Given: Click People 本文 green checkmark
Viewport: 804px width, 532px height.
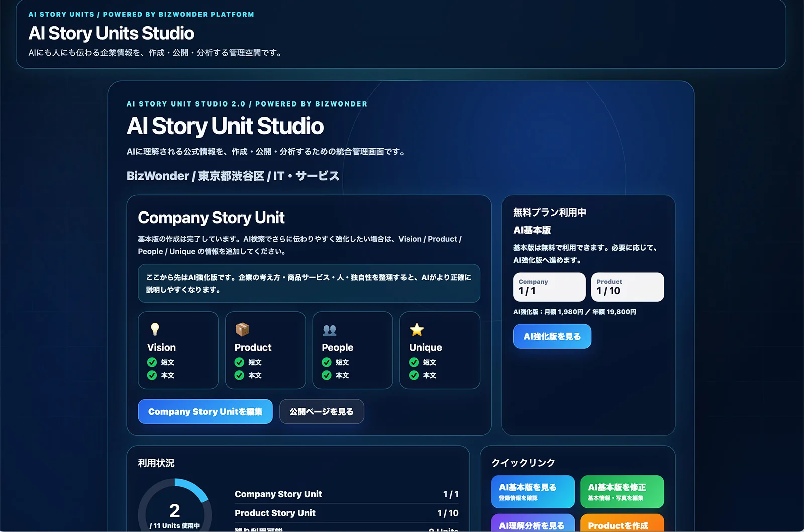Looking at the screenshot, I should 327,375.
